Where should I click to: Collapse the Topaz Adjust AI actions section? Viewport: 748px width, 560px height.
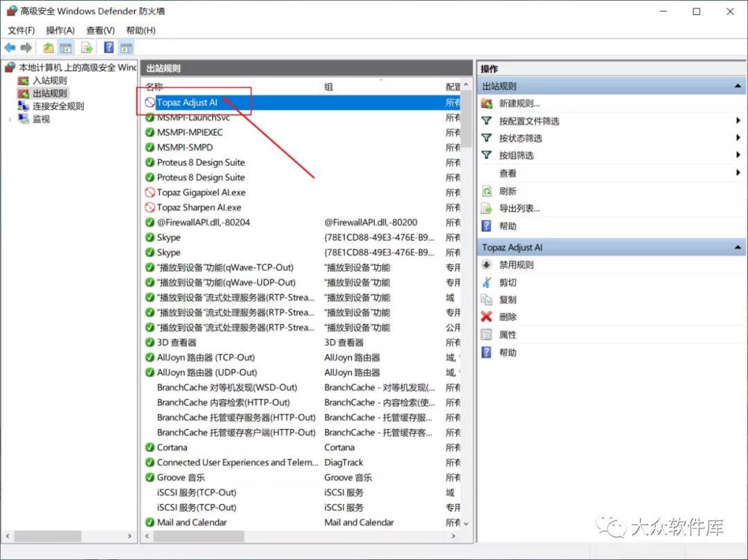[738, 248]
